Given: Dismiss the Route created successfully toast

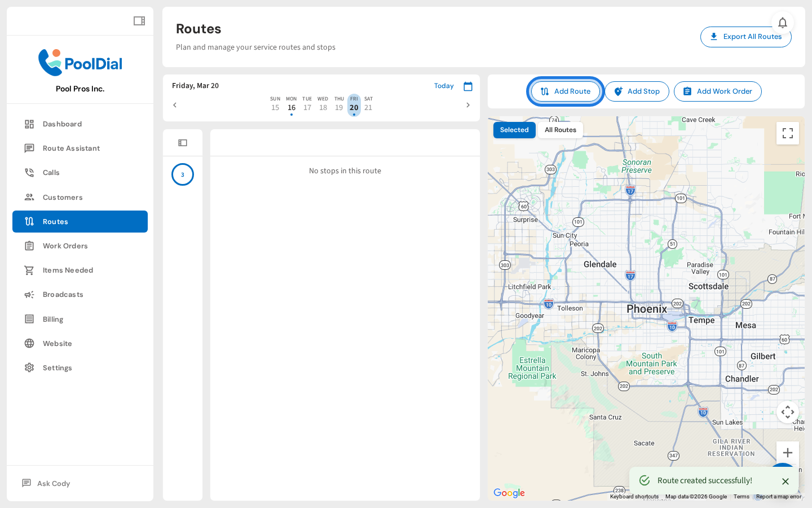Looking at the screenshot, I should (x=785, y=481).
